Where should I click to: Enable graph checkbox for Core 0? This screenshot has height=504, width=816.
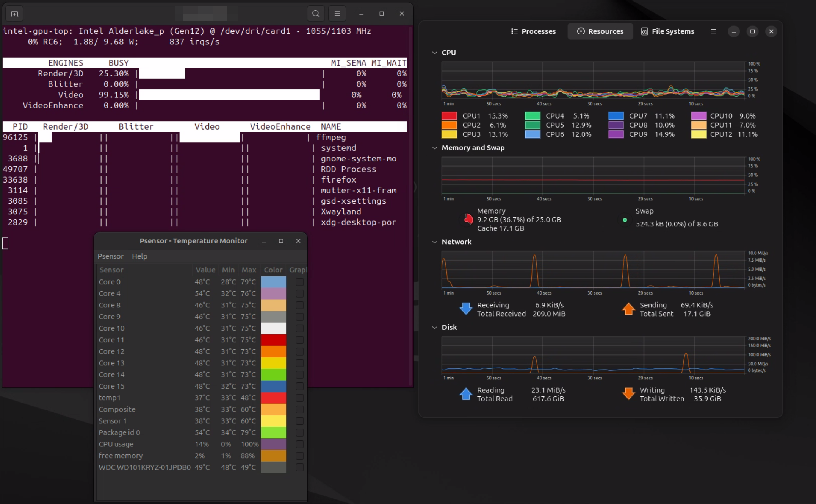299,282
